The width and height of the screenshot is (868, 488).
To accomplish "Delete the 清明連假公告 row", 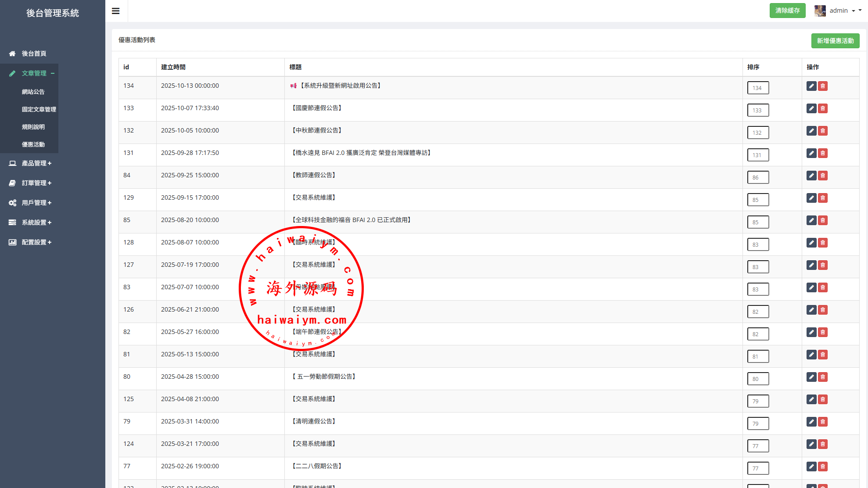I will pos(823,422).
